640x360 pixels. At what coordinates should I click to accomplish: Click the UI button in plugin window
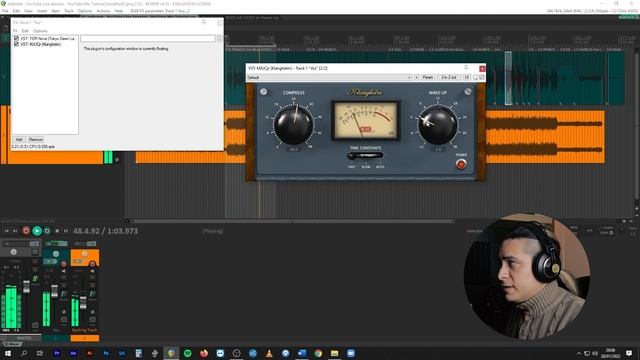click(x=467, y=77)
